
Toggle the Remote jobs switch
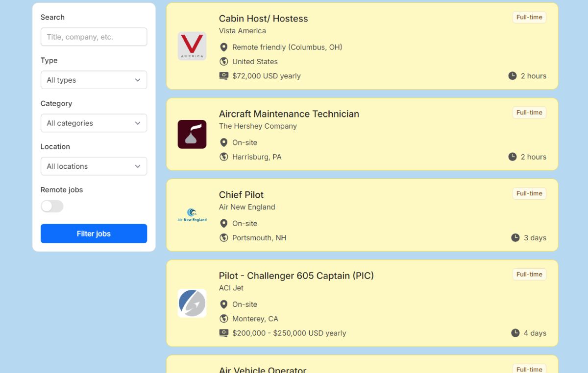click(x=52, y=206)
